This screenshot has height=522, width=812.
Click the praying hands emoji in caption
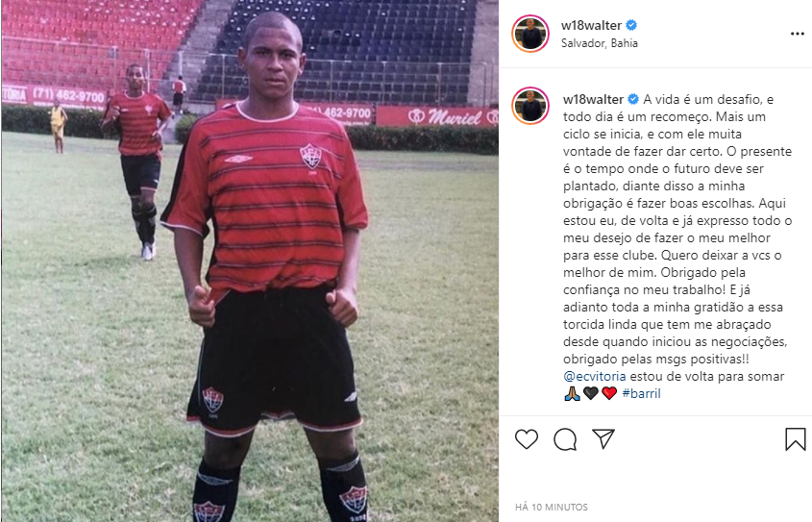click(x=572, y=393)
